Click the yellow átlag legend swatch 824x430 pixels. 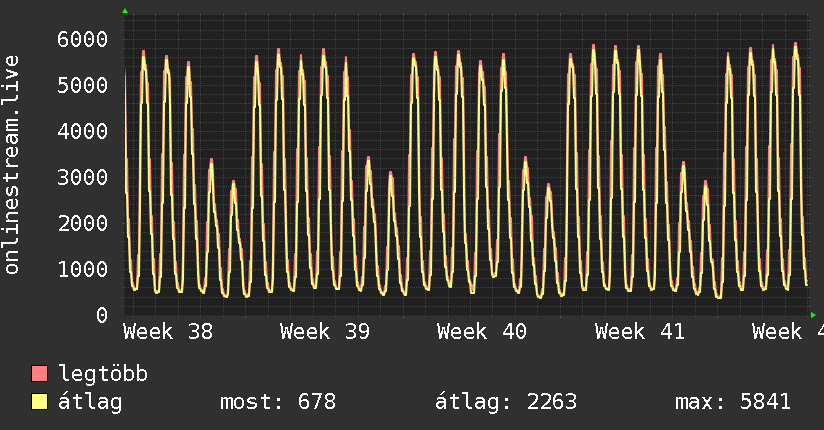pyautogui.click(x=39, y=402)
